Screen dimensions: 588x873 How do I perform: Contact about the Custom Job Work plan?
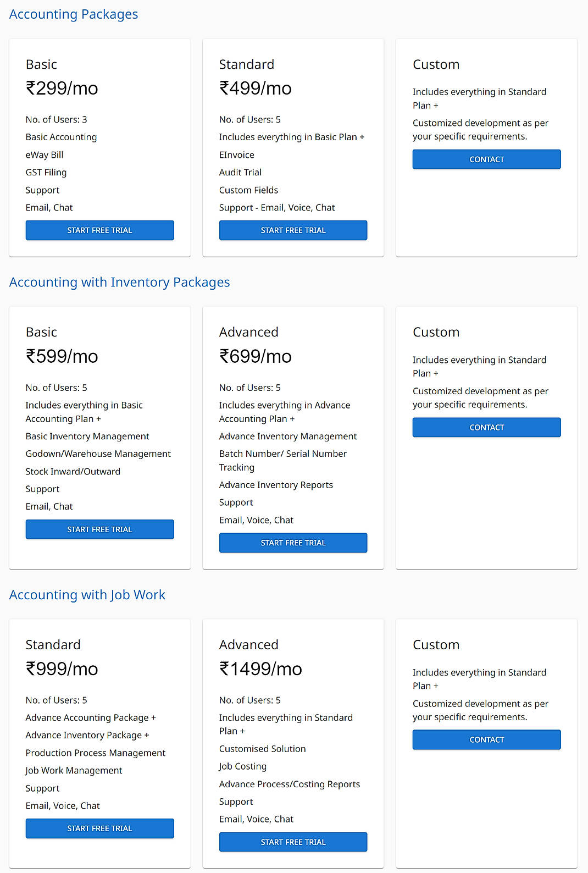486,739
